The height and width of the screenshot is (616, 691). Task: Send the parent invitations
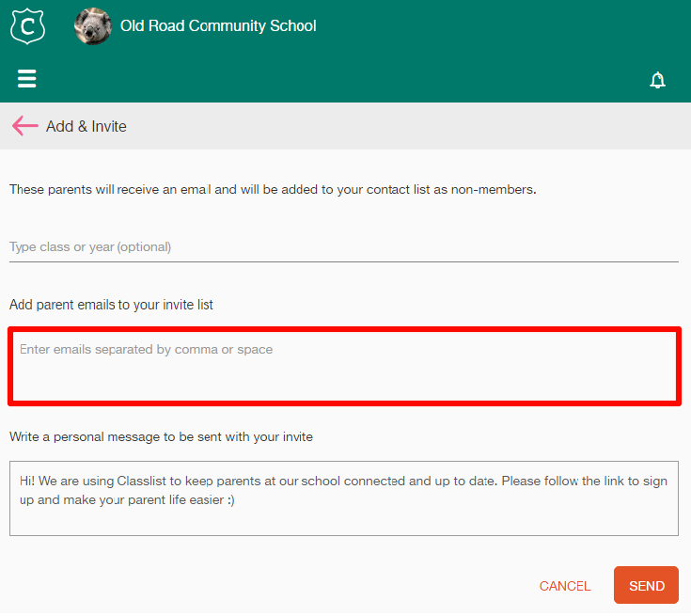coord(646,585)
